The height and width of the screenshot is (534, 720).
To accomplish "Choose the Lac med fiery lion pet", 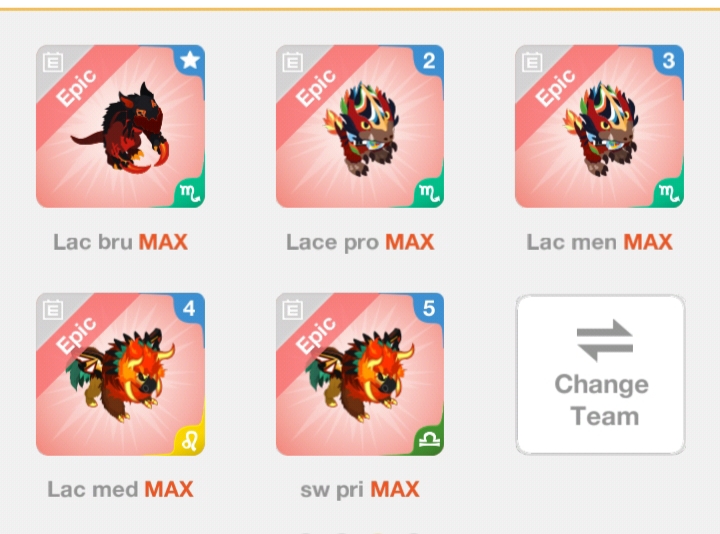I will point(120,375).
